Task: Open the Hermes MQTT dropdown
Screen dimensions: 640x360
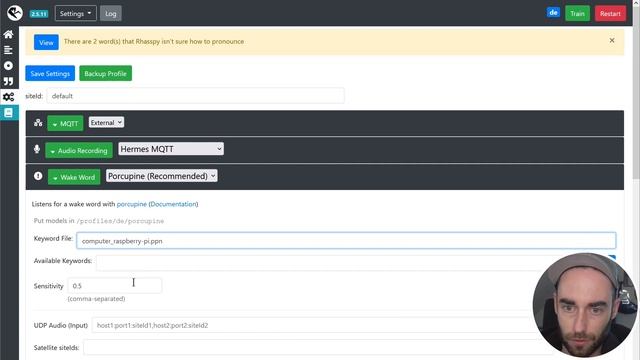Action: click(x=171, y=149)
